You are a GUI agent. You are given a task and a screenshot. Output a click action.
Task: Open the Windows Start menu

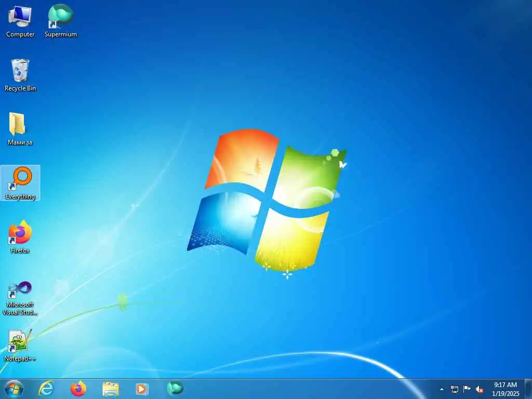pyautogui.click(x=14, y=389)
